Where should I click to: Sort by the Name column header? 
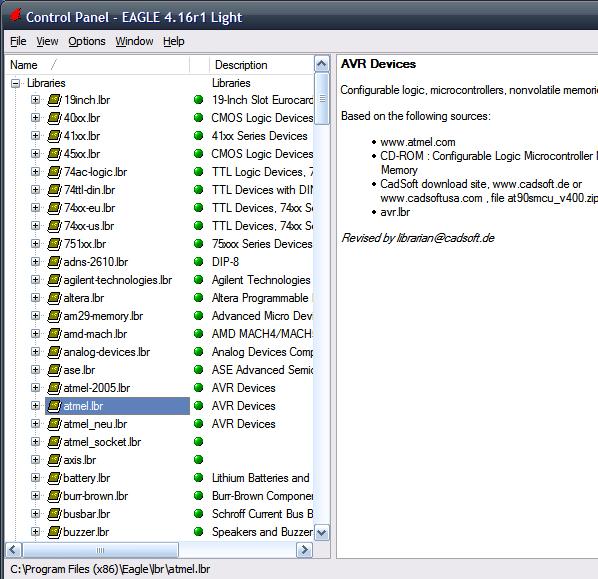(98, 65)
